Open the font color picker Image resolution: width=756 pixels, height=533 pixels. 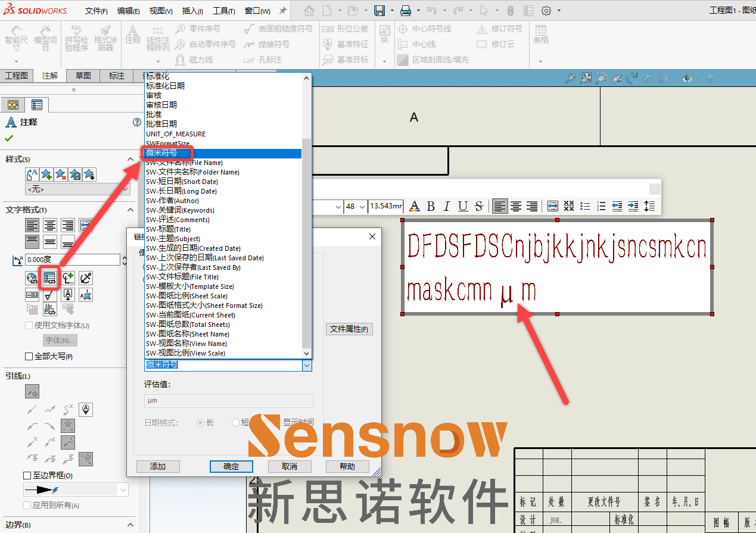pos(415,207)
